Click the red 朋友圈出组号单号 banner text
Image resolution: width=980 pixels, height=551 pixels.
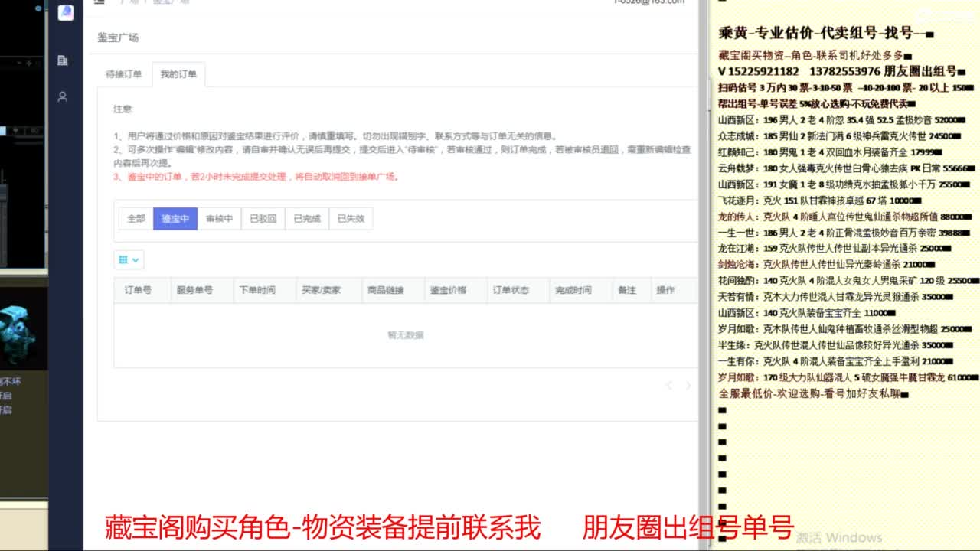pos(688,527)
